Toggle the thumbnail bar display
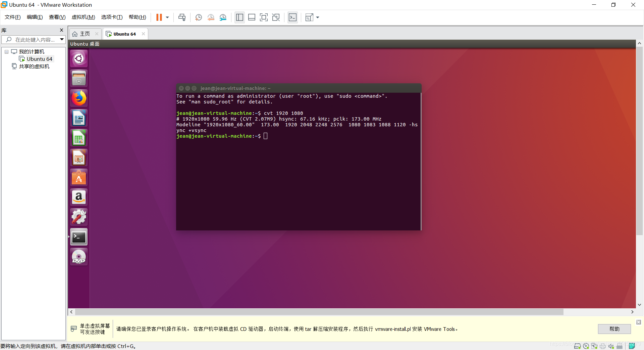Viewport: 644px width, 350px height. (252, 17)
